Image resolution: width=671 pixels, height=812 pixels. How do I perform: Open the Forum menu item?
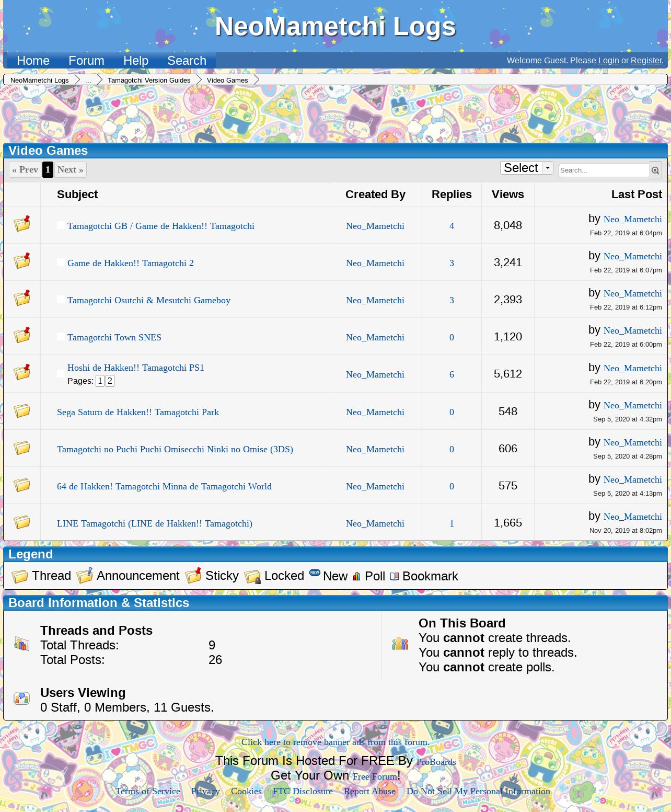[86, 61]
